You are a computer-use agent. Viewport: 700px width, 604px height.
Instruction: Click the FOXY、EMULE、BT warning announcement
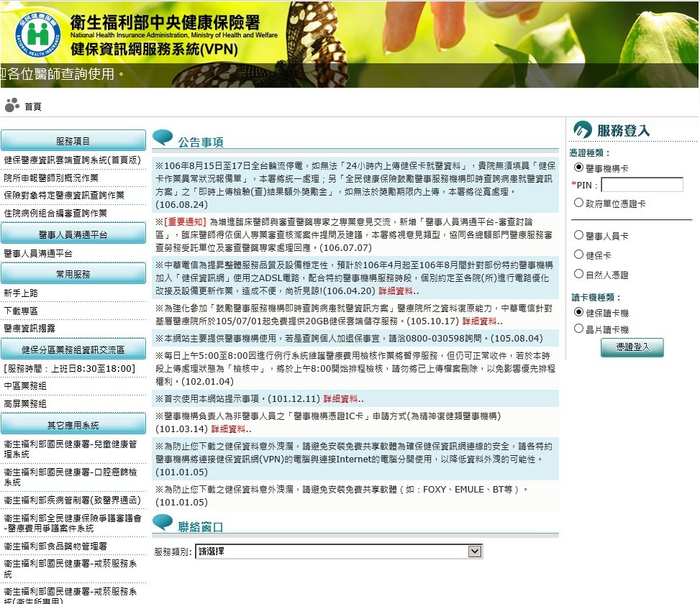click(x=355, y=495)
